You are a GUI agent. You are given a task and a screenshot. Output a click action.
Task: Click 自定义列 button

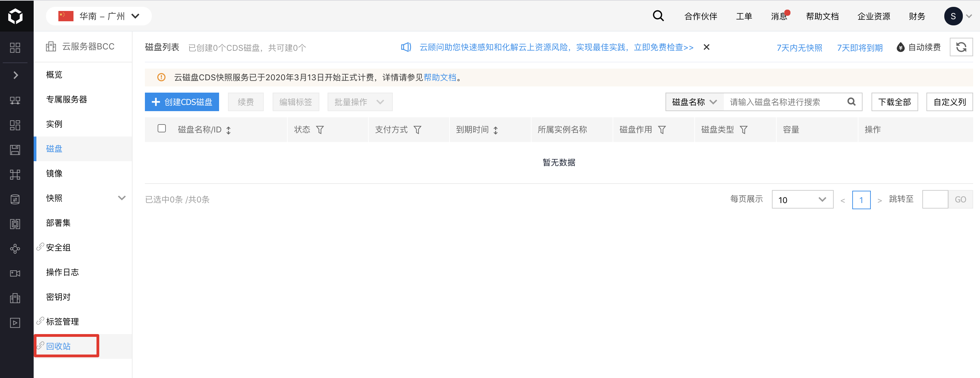click(949, 102)
